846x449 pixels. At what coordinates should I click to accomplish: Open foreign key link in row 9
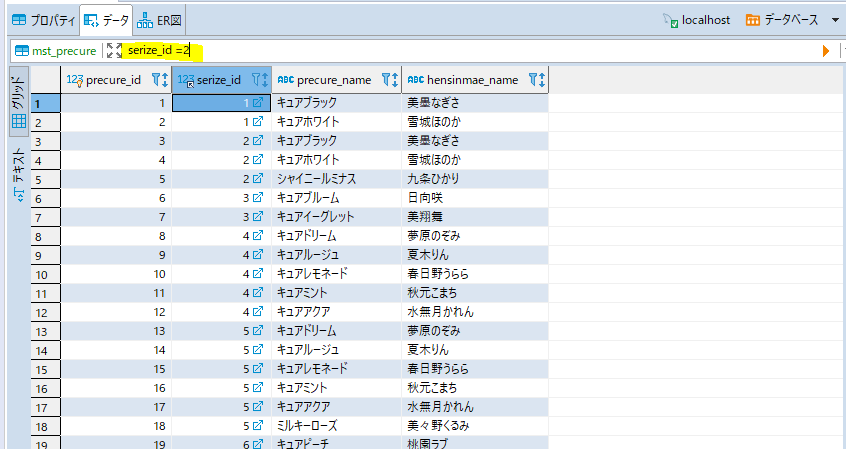pos(258,254)
